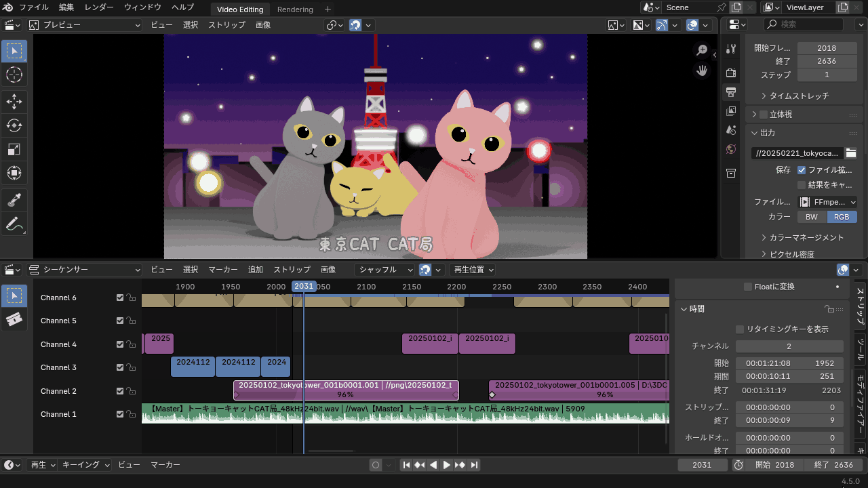The width and height of the screenshot is (868, 488).
Task: Select the Sample Color eyedropper tool
Action: [14, 200]
